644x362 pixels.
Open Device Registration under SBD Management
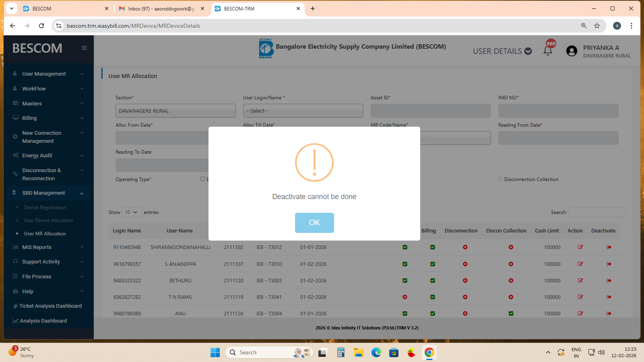(x=45, y=208)
